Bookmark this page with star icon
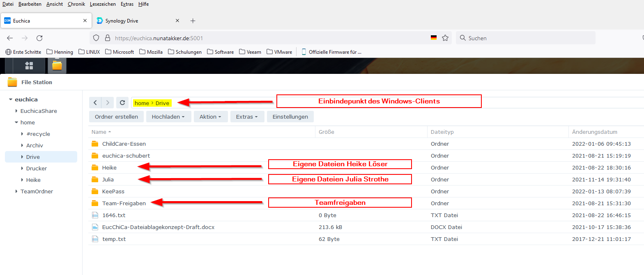 [x=445, y=38]
